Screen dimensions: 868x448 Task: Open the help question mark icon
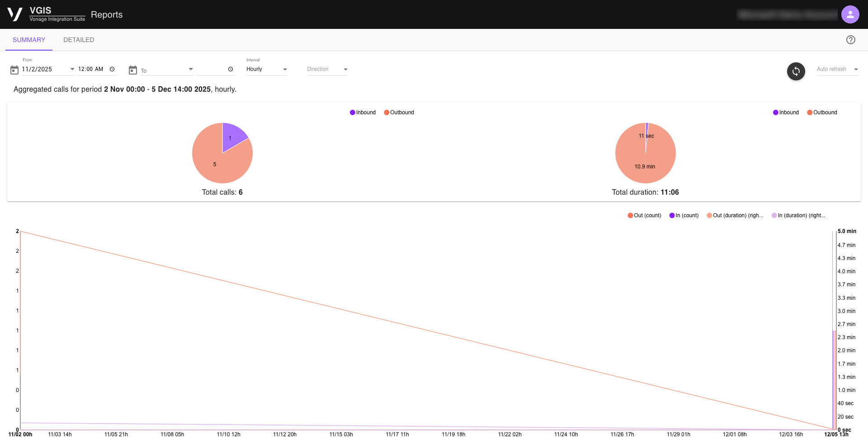[850, 40]
